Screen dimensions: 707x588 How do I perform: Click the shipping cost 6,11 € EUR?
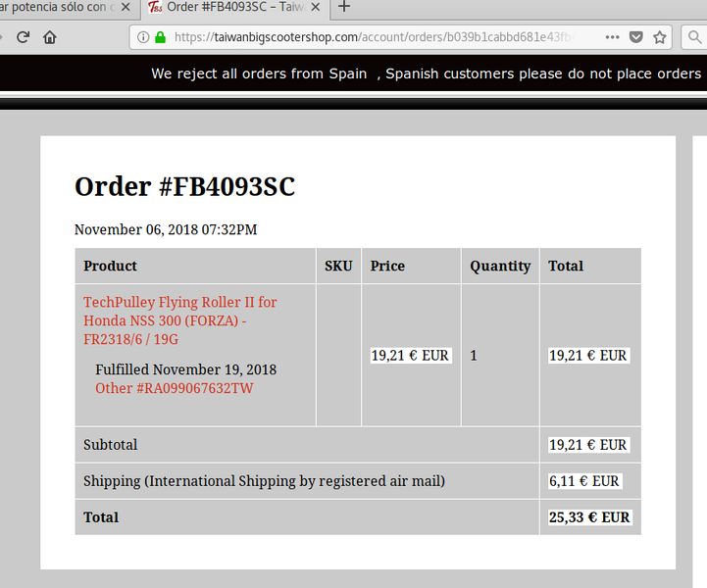point(584,481)
